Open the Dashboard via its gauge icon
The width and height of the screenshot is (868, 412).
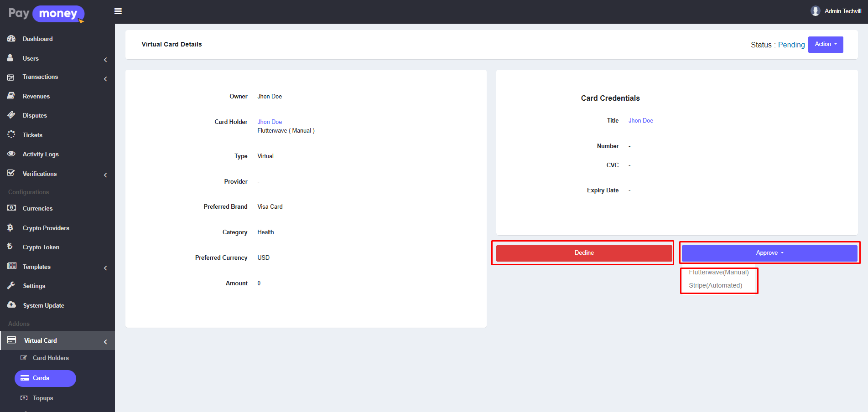(x=11, y=39)
